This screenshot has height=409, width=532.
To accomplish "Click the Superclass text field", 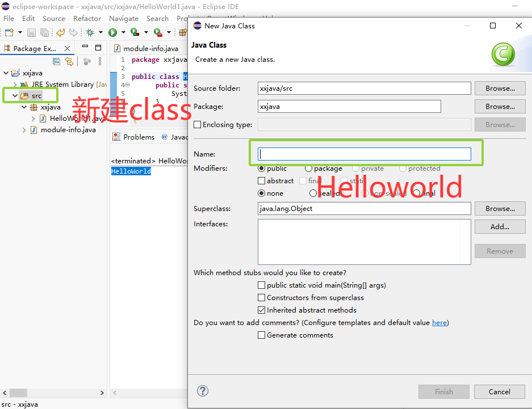I will point(364,208).
